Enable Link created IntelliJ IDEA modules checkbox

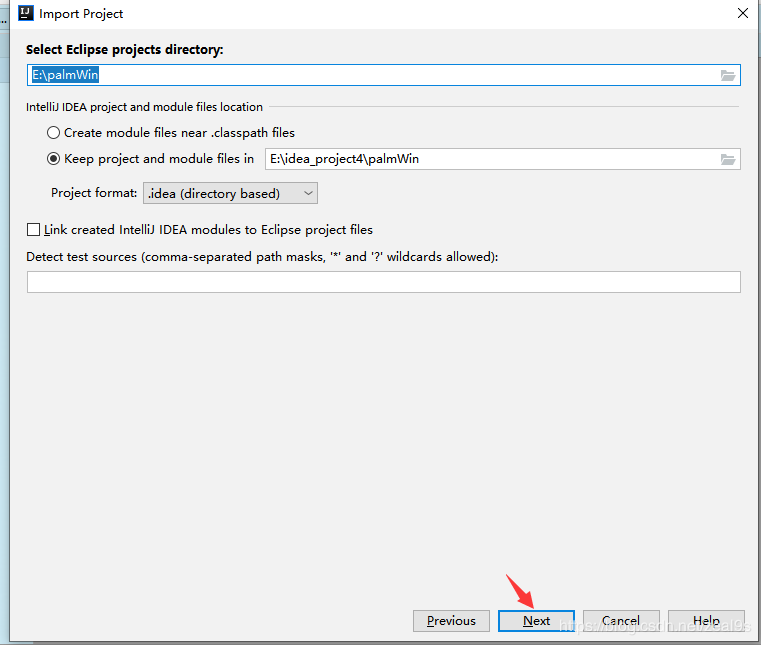pyautogui.click(x=34, y=230)
